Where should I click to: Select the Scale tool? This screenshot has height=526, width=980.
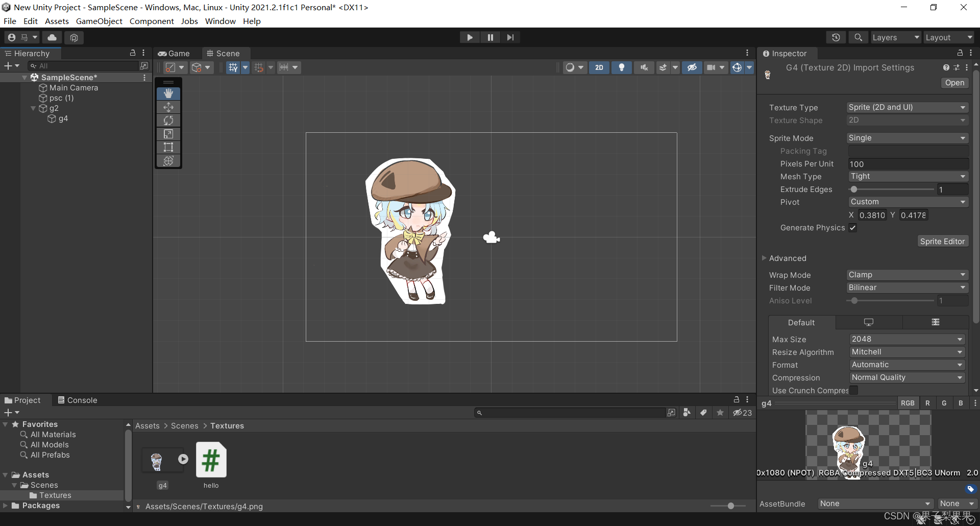click(x=168, y=134)
